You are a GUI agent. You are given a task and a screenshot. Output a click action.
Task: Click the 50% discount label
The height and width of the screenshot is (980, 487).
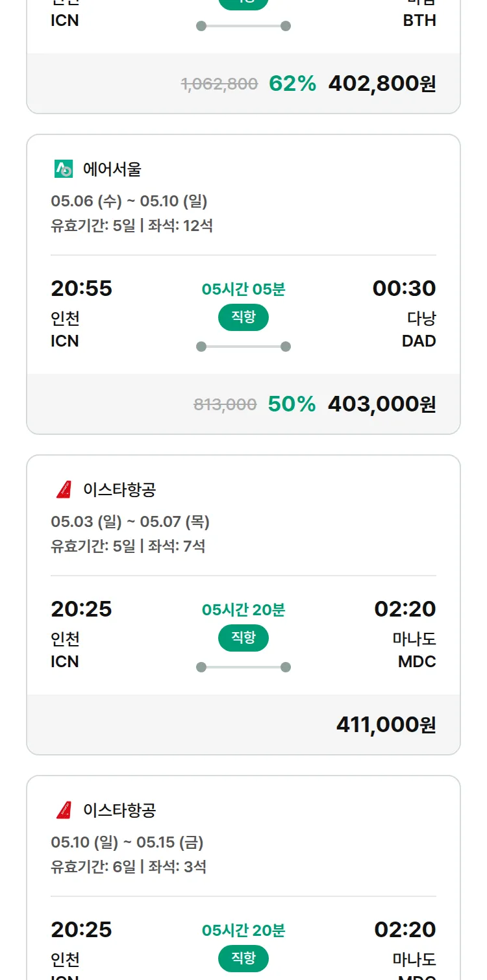click(292, 404)
